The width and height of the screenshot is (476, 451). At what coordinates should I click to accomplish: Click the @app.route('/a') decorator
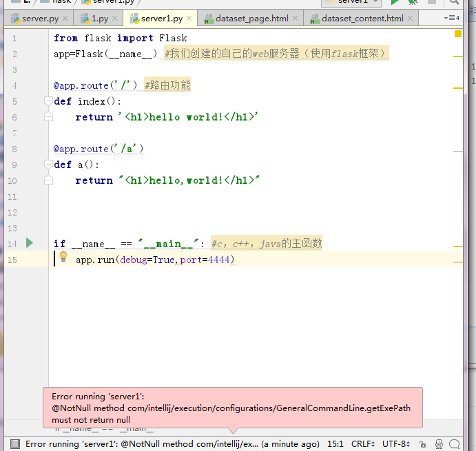click(x=99, y=149)
